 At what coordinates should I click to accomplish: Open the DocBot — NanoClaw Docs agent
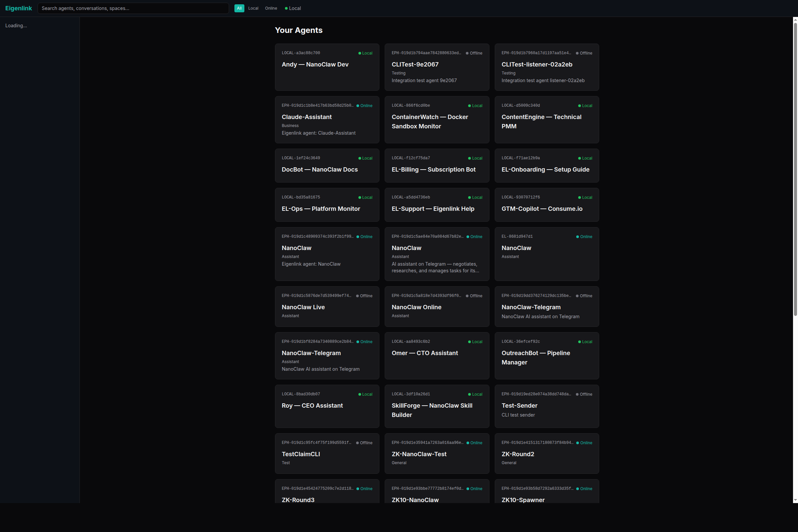(x=327, y=166)
